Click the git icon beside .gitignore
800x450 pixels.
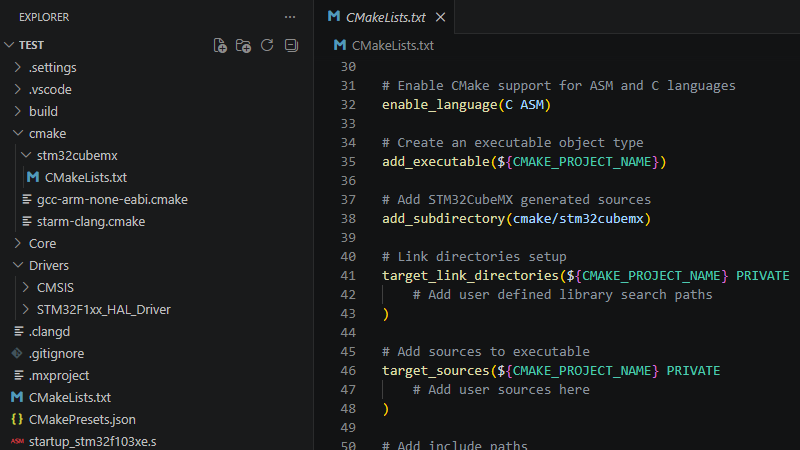coord(17,353)
